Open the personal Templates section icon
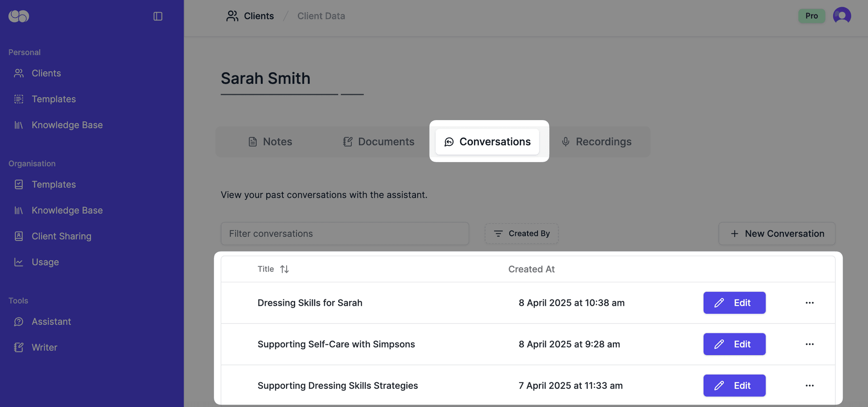This screenshot has width=868, height=407. tap(19, 99)
